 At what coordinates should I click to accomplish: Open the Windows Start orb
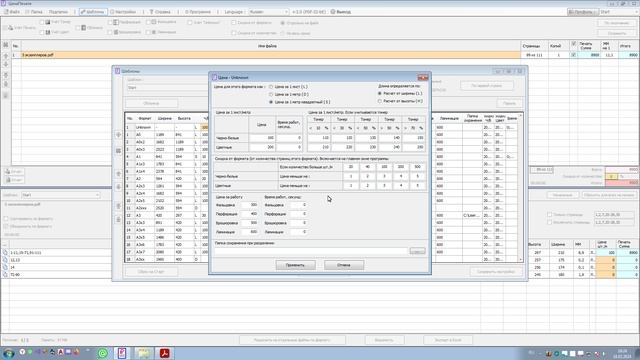click(x=8, y=353)
